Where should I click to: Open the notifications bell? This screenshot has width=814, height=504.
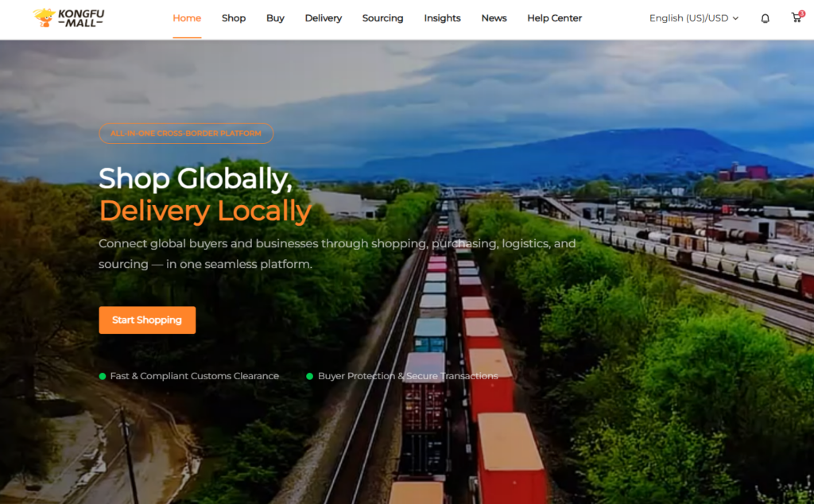click(765, 18)
